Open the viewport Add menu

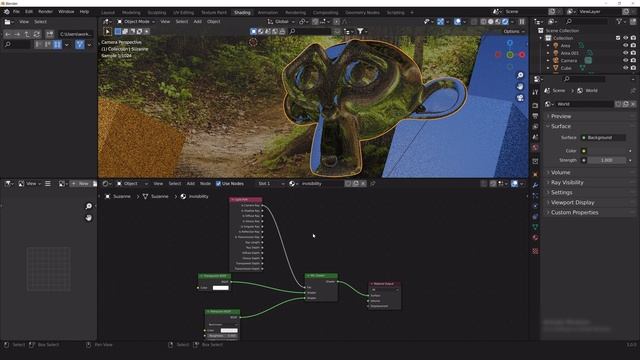(198, 22)
